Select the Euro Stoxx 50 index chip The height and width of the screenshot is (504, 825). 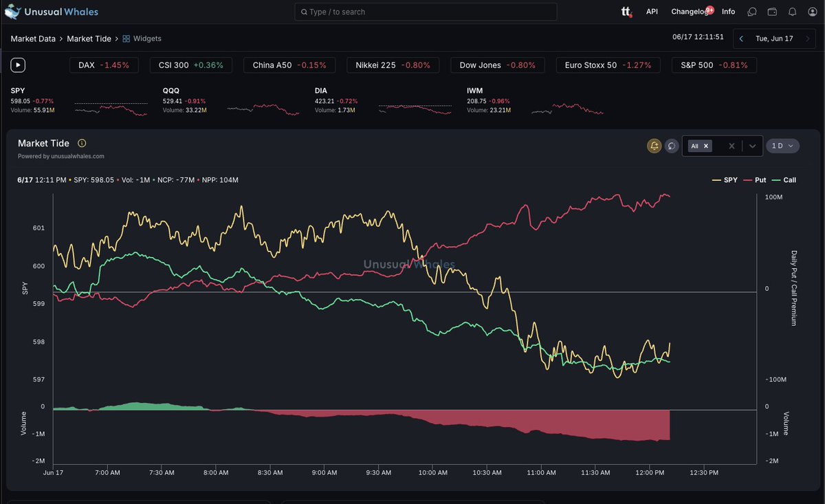(608, 65)
